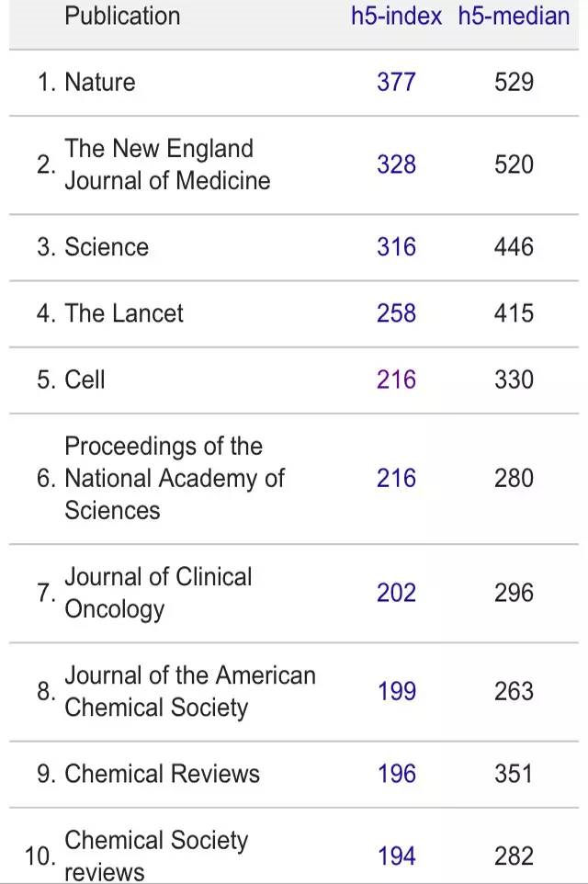The height and width of the screenshot is (884, 588).
Task: Click the h5-index 328 link
Action: [396, 164]
